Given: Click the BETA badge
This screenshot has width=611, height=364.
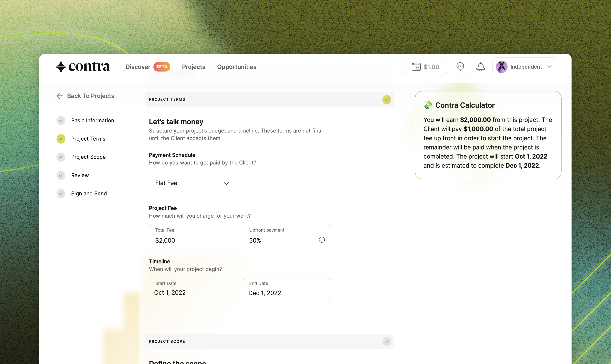Looking at the screenshot, I should [162, 67].
